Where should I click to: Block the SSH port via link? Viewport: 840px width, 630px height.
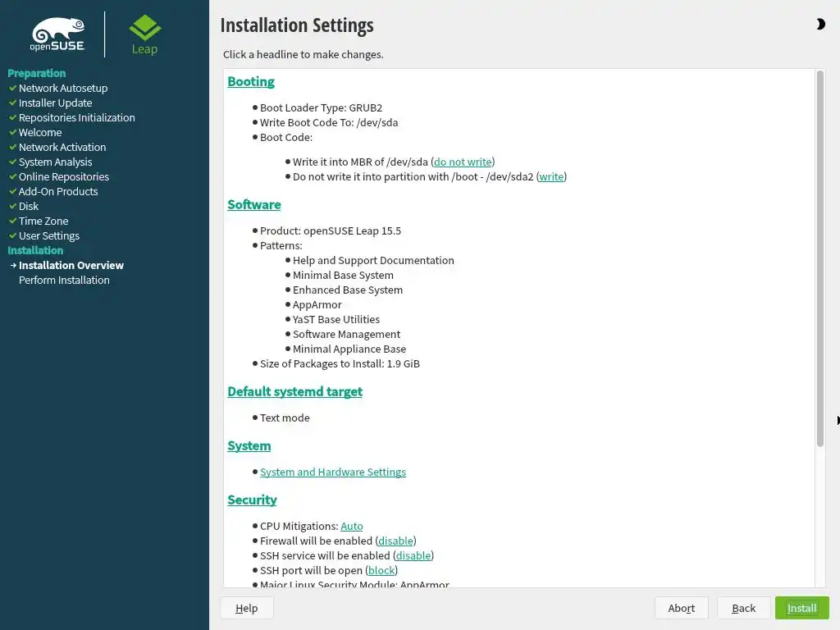(x=381, y=571)
